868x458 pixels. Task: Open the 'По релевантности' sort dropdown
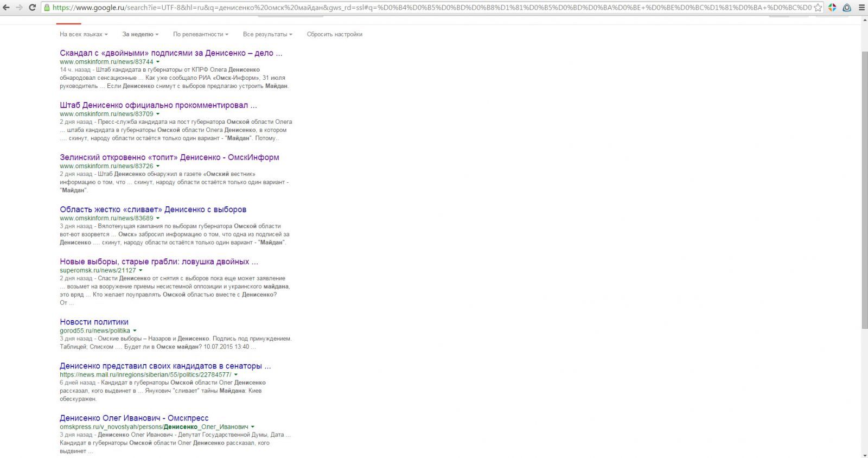click(x=201, y=34)
